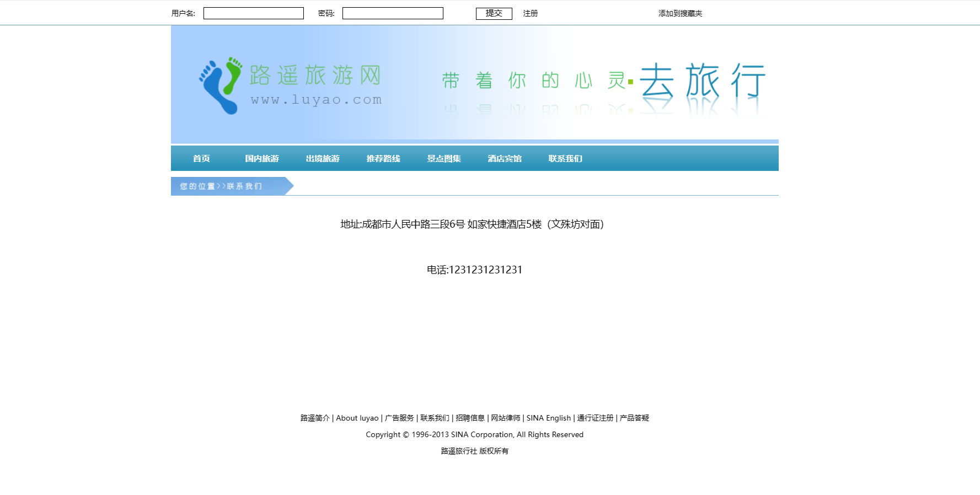Click the 路遥旅游网 site title text
The image size is (980, 495).
315,75
